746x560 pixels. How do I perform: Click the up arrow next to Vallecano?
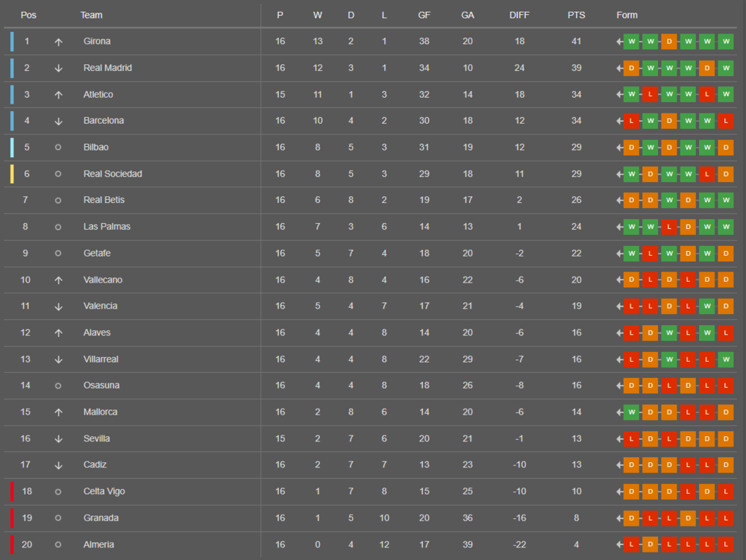58,280
